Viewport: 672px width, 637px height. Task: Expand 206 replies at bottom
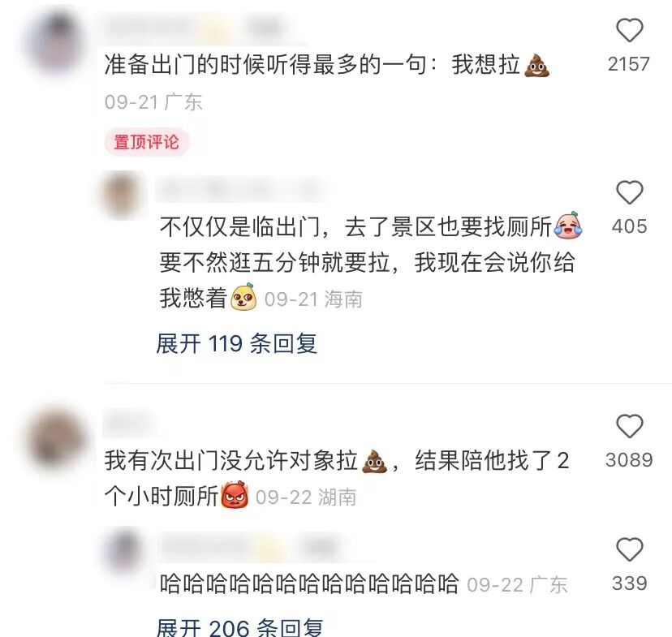239,627
